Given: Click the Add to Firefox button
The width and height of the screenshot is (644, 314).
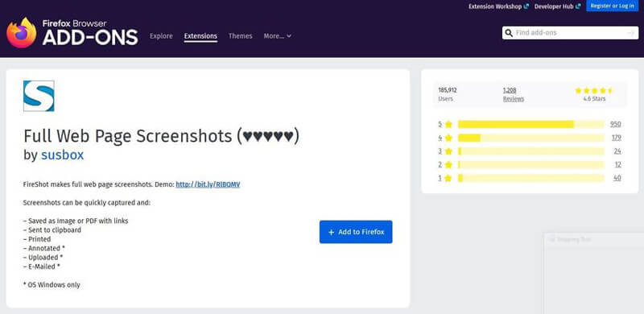Looking at the screenshot, I should click(x=356, y=232).
